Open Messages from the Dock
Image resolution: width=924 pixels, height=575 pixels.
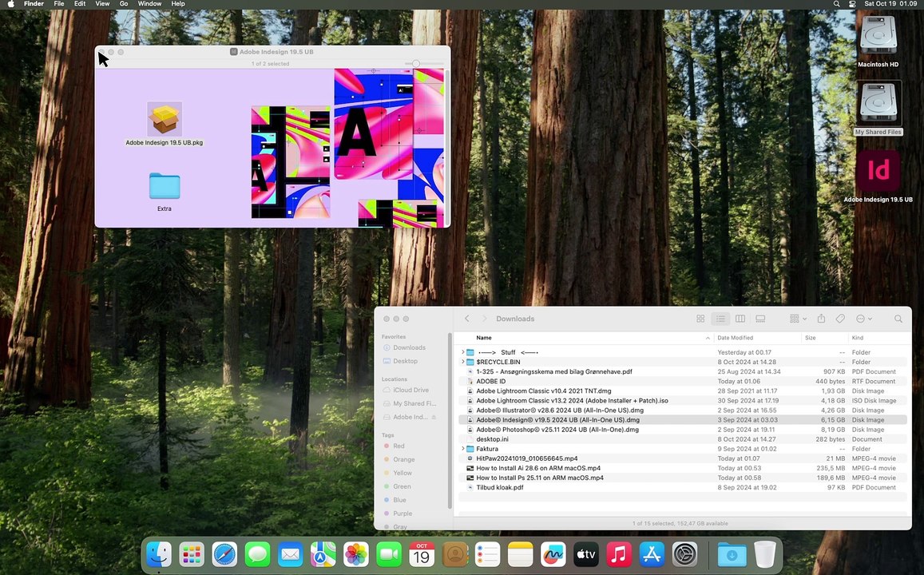[x=257, y=554]
